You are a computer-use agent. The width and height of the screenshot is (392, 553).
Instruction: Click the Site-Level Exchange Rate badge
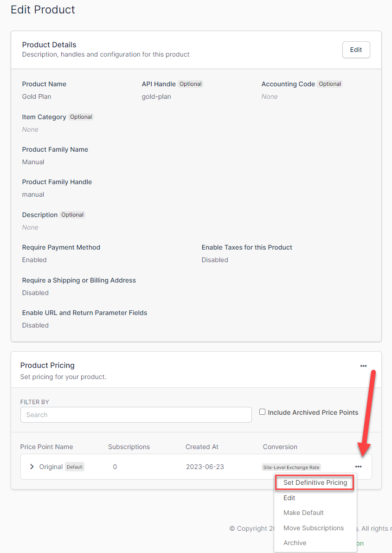tap(291, 467)
